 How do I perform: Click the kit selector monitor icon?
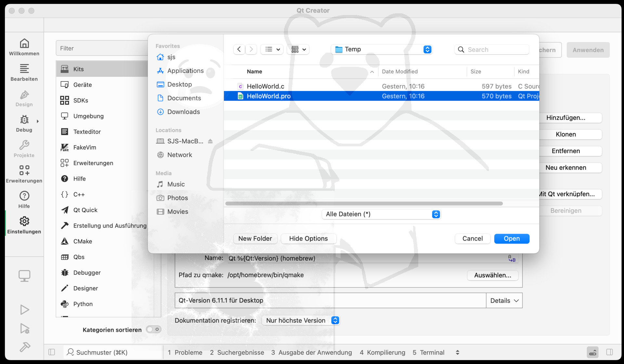(24, 276)
